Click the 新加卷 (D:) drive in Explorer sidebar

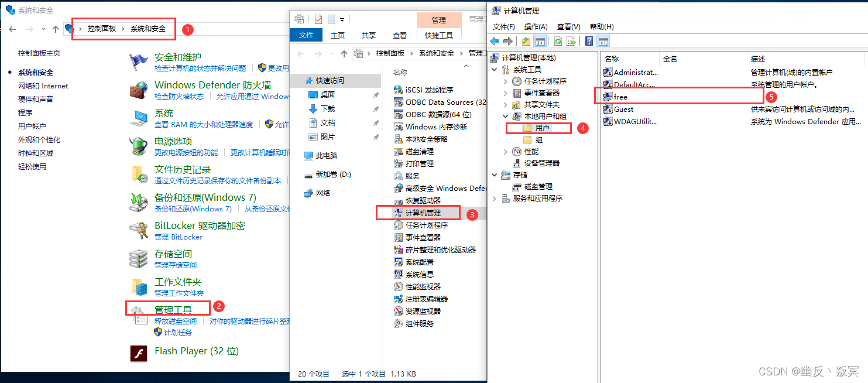tap(328, 175)
